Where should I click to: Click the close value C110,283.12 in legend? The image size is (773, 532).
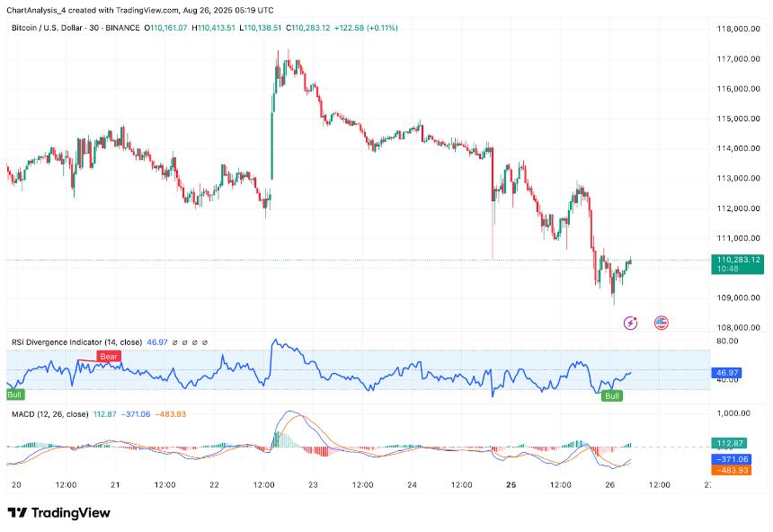pyautogui.click(x=308, y=28)
